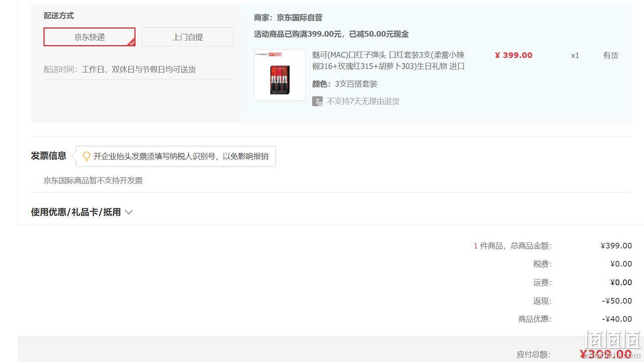Click 税费 ¥0.00 tax amount
The image size is (644, 362).
coord(621,264)
